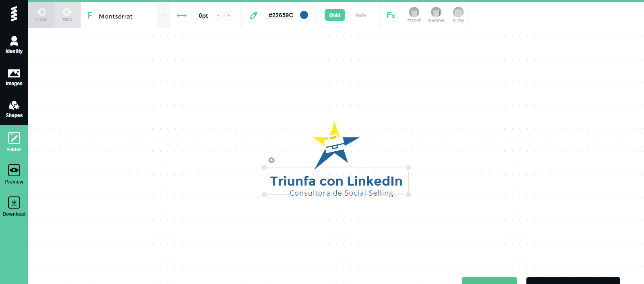Edit the #22659C hex color field
Viewport: 644px width, 284px height.
[x=281, y=15]
